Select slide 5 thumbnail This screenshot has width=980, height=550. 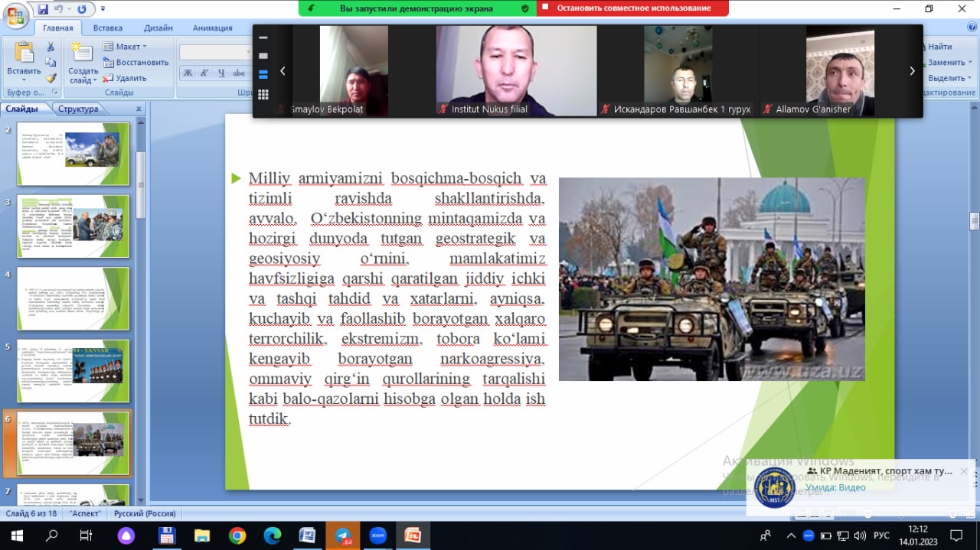[x=74, y=371]
